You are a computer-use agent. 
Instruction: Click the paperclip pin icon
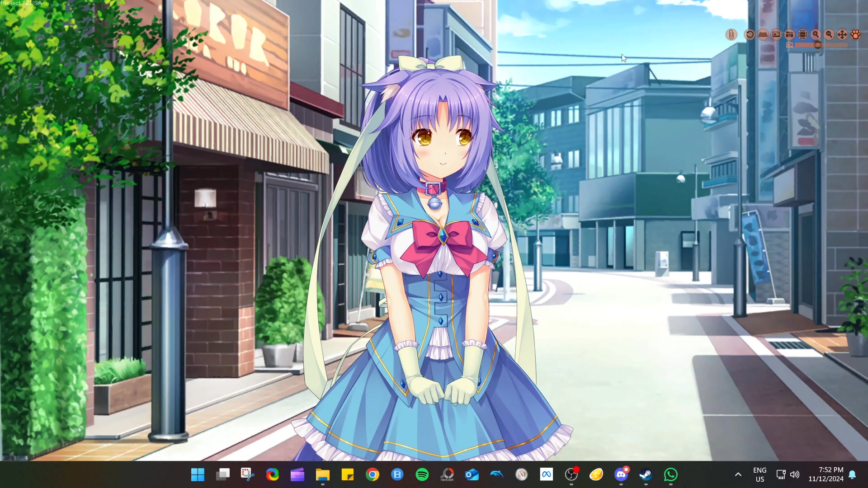[731, 35]
